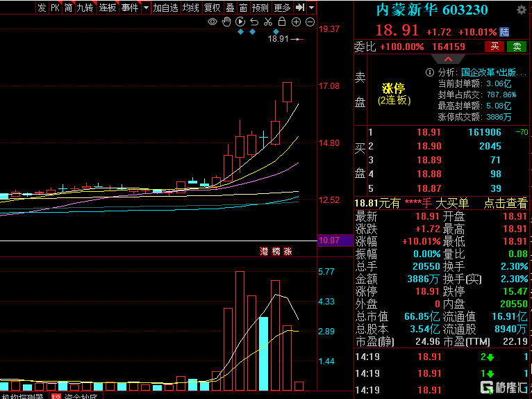532x399 pixels.
Task: Toggle the padlock lock icon
Action: point(282,22)
